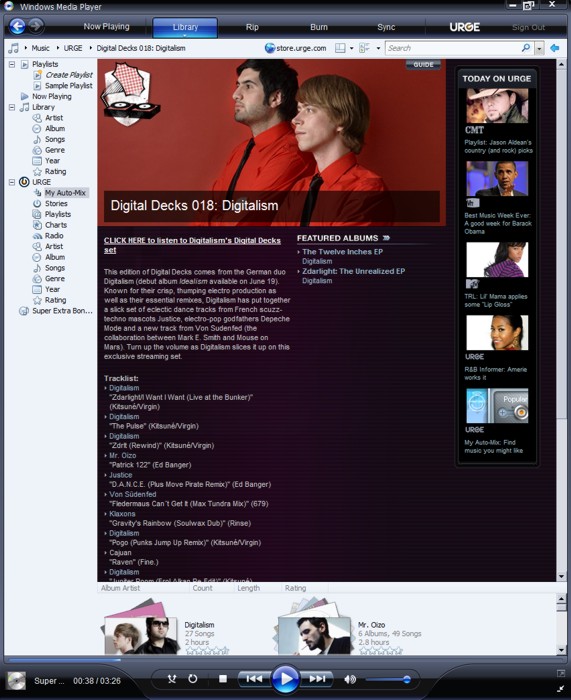This screenshot has width=571, height=700.
Task: Open Digitalism artist thumbnail
Action: click(x=141, y=635)
